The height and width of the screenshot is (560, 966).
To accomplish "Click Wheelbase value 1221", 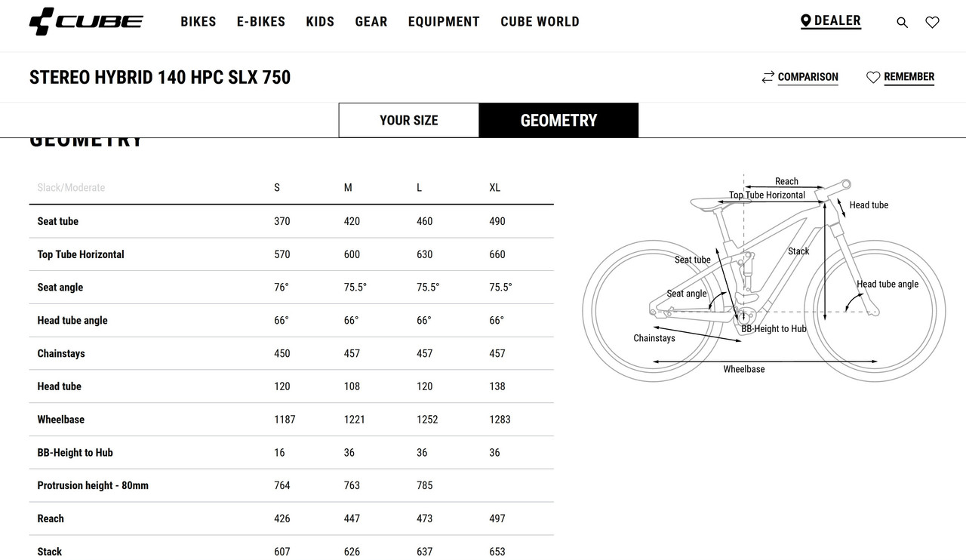I will point(355,420).
